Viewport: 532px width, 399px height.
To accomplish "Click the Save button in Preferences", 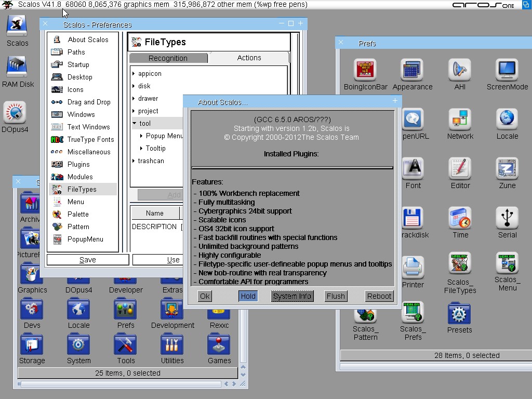I will tap(87, 260).
